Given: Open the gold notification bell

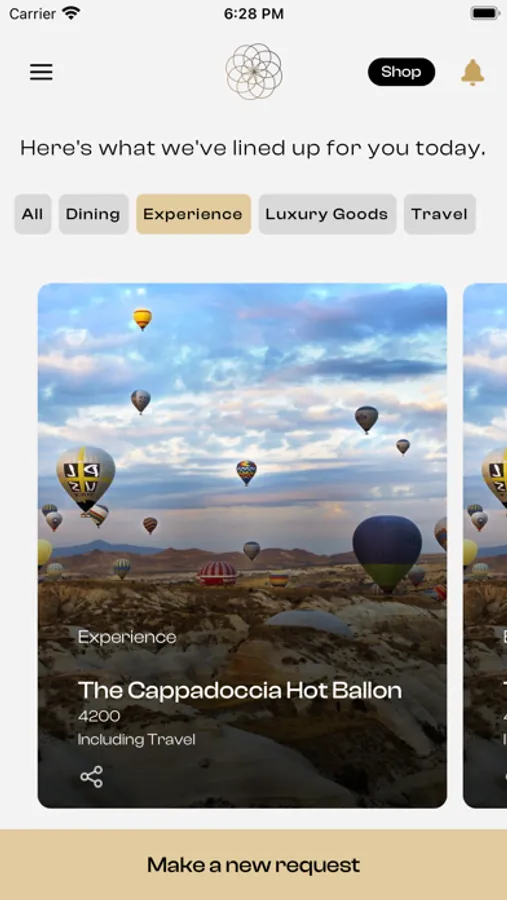Looking at the screenshot, I should pos(473,72).
